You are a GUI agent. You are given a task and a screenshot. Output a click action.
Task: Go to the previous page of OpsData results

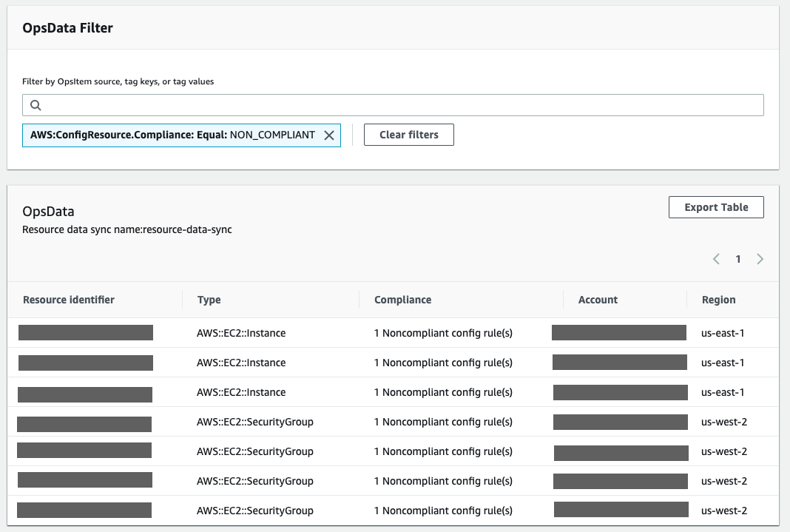coord(715,259)
